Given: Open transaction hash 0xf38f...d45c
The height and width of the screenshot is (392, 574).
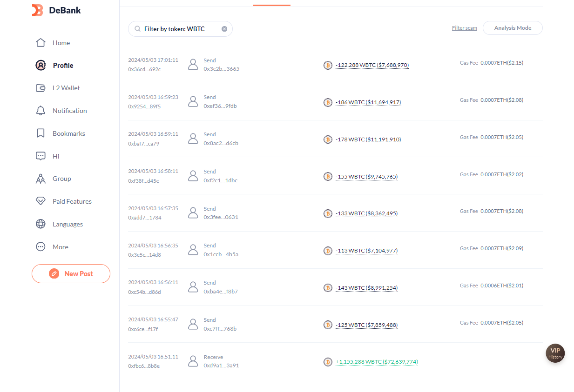Looking at the screenshot, I should pyautogui.click(x=143, y=181).
